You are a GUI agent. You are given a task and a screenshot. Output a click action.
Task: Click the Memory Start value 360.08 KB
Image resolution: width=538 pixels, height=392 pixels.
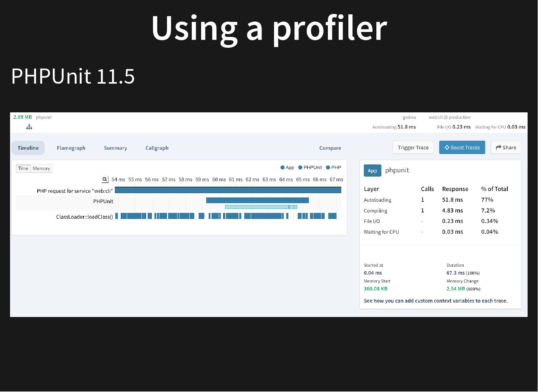tap(376, 289)
